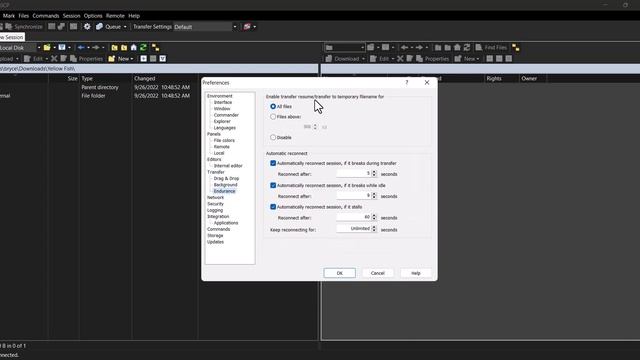Click the remote Download button
The image size is (640, 360).
tap(342, 59)
